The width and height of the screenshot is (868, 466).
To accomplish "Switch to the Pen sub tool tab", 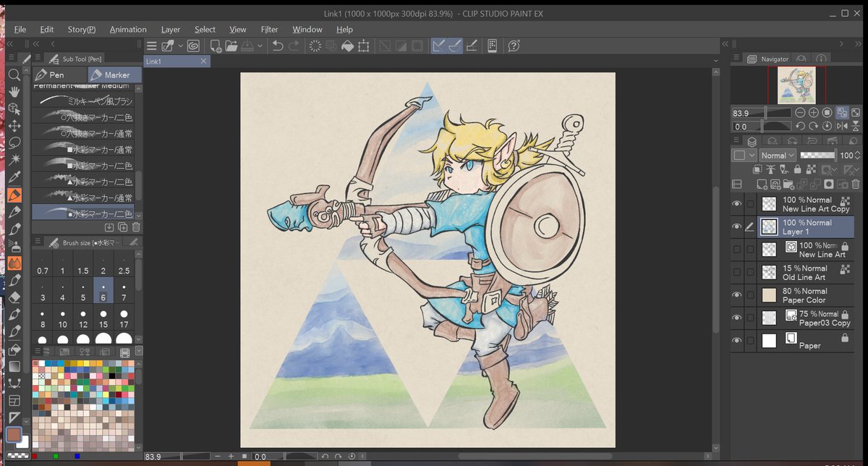I will tap(59, 75).
